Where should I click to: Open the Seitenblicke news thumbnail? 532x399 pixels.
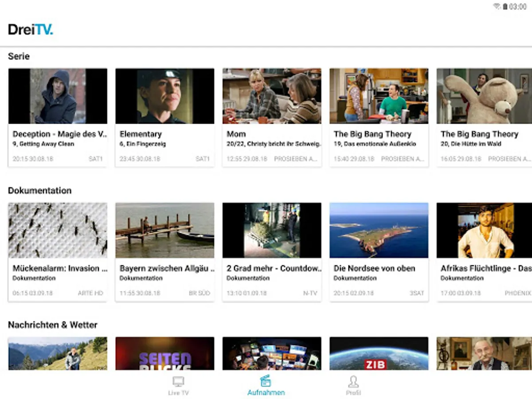164,353
